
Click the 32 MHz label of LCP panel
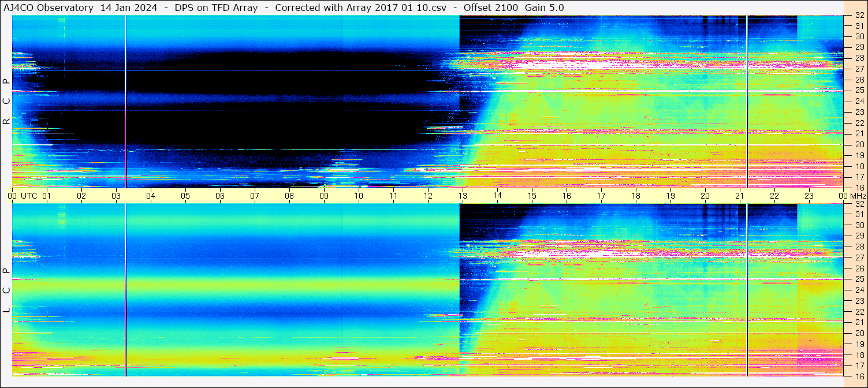(859, 204)
